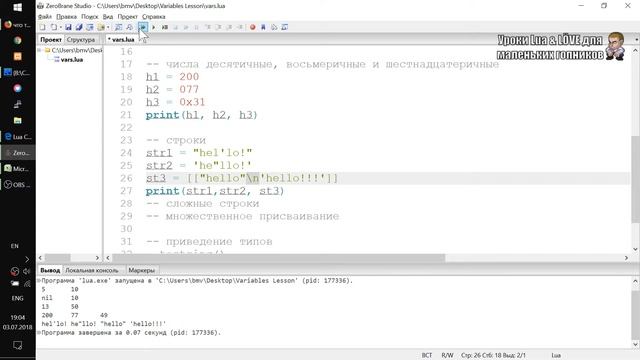Click output line '200 77 49'

pos(74,315)
